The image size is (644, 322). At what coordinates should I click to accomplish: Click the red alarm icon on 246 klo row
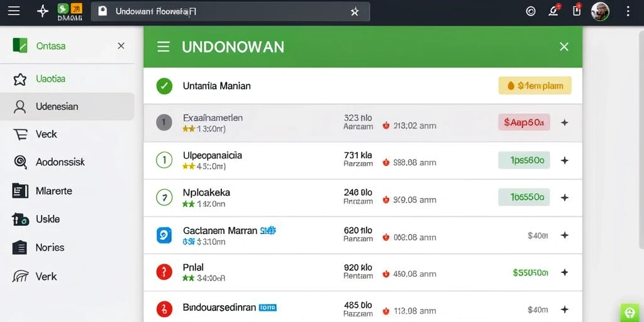pyautogui.click(x=386, y=200)
